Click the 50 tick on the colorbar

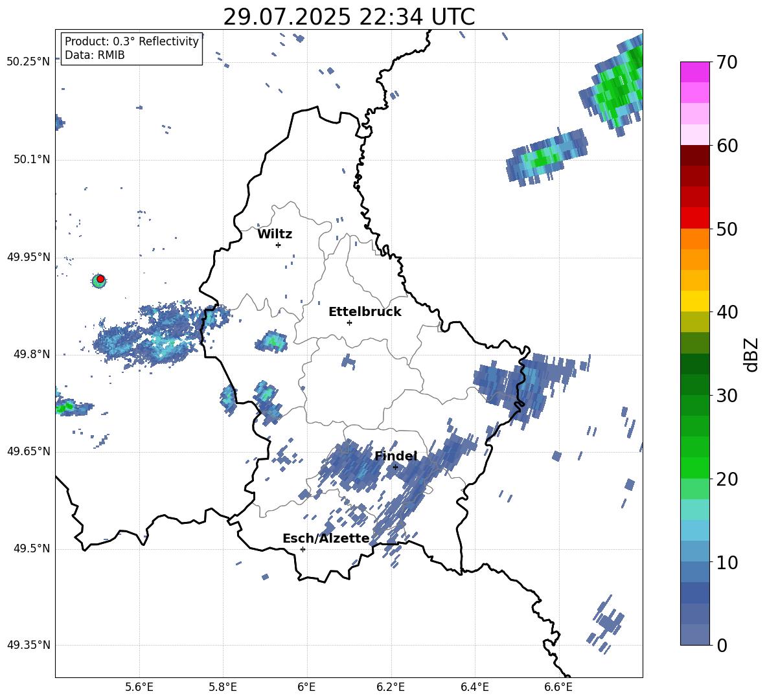click(727, 229)
